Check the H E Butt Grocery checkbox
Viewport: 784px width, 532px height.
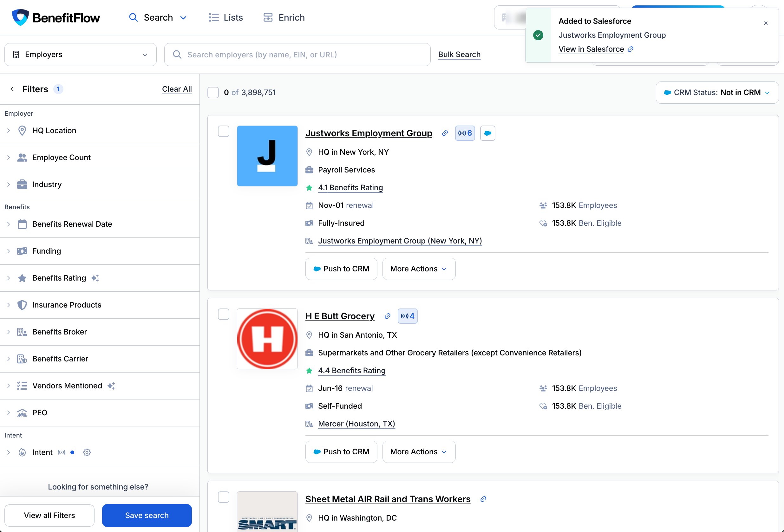(x=223, y=314)
